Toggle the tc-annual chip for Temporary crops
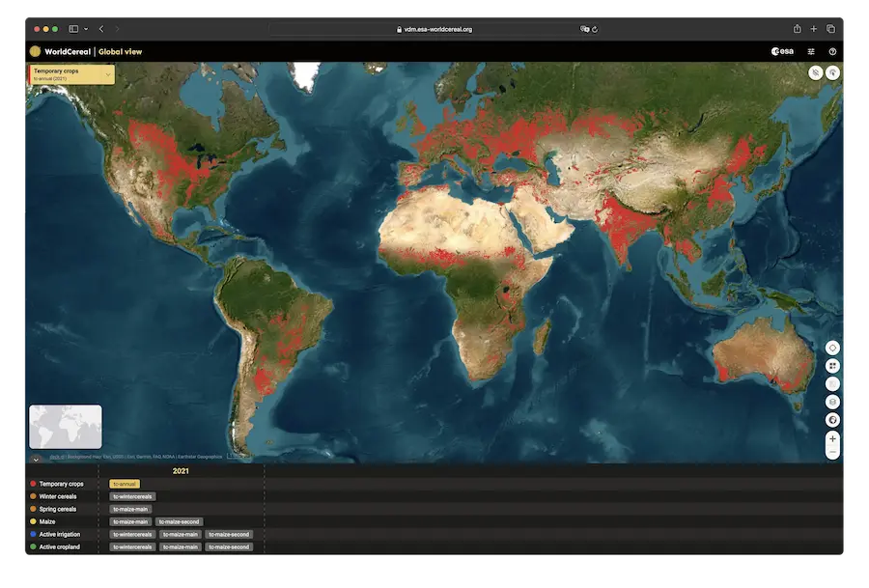 (126, 483)
